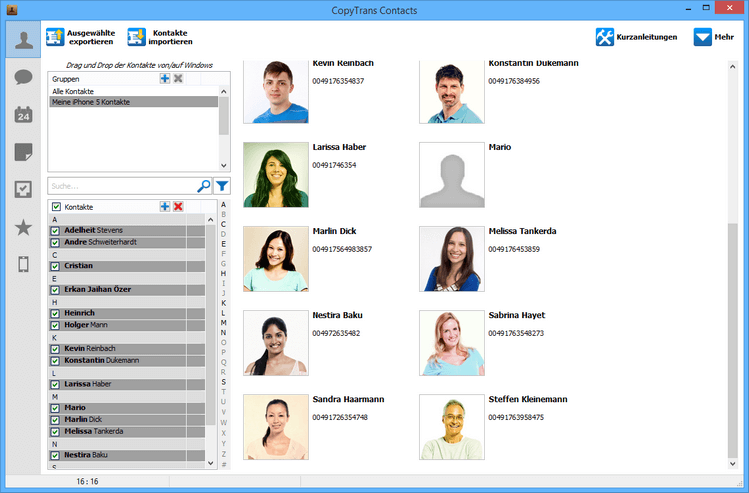Jump to letter K in alphabet index
Screen dimensions: 749x493
point(224,303)
